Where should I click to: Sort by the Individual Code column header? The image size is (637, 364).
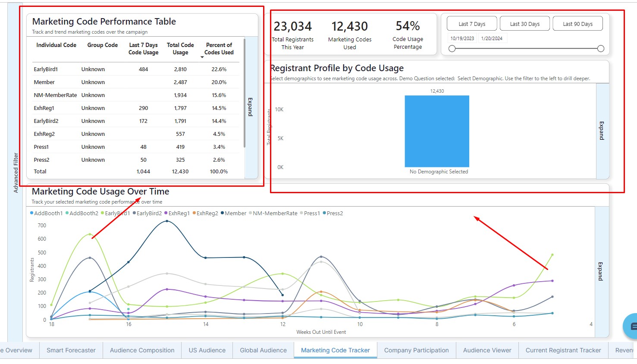(x=56, y=45)
